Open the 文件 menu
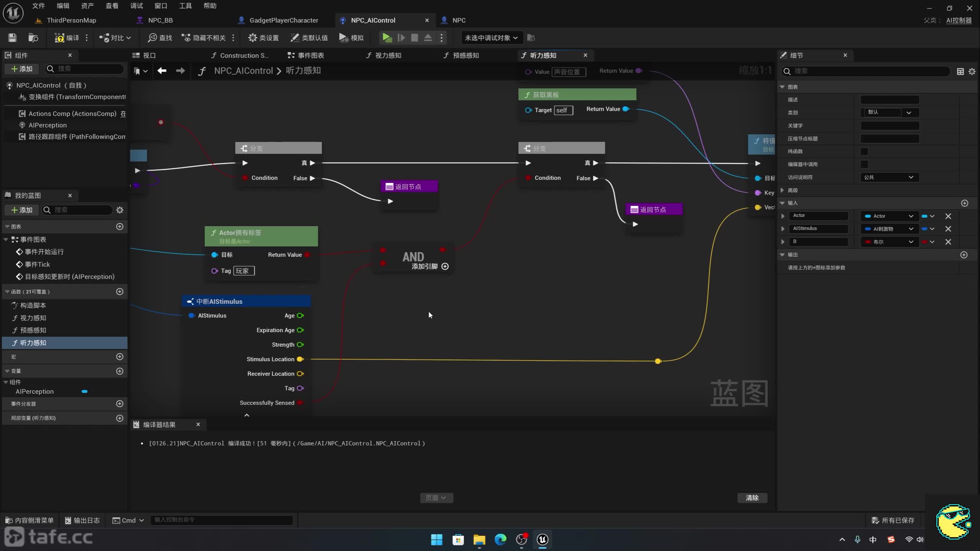The height and width of the screenshot is (551, 980). click(x=38, y=6)
